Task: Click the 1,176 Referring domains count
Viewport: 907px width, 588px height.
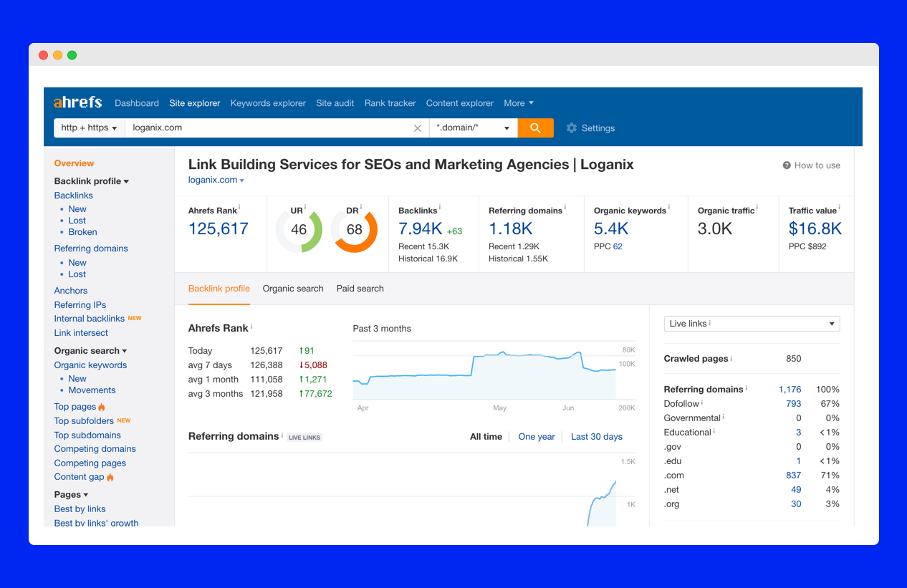Action: coord(790,390)
